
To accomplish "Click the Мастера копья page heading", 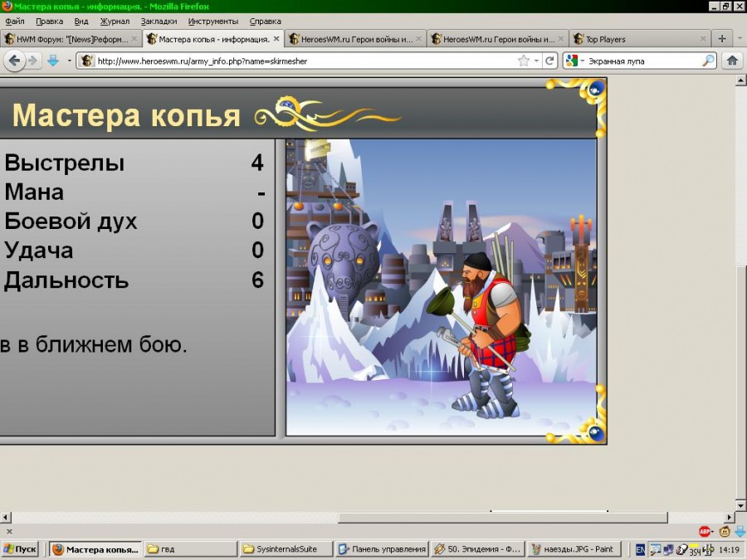I will click(x=126, y=114).
